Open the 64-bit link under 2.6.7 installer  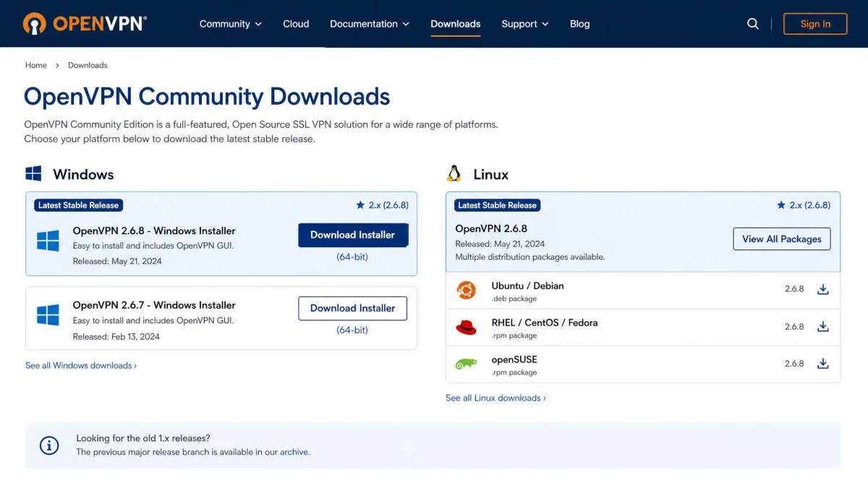pyautogui.click(x=352, y=330)
